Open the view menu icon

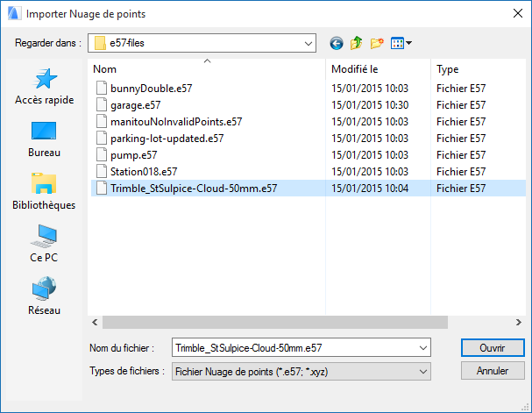point(401,43)
